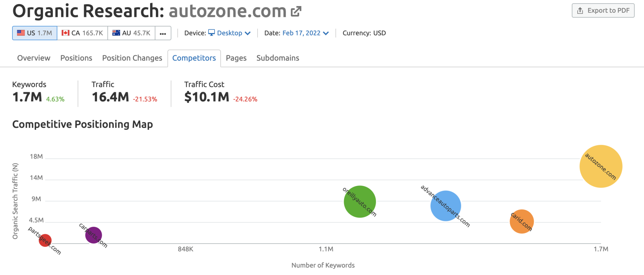Open more countries ellipsis menu

(x=163, y=33)
